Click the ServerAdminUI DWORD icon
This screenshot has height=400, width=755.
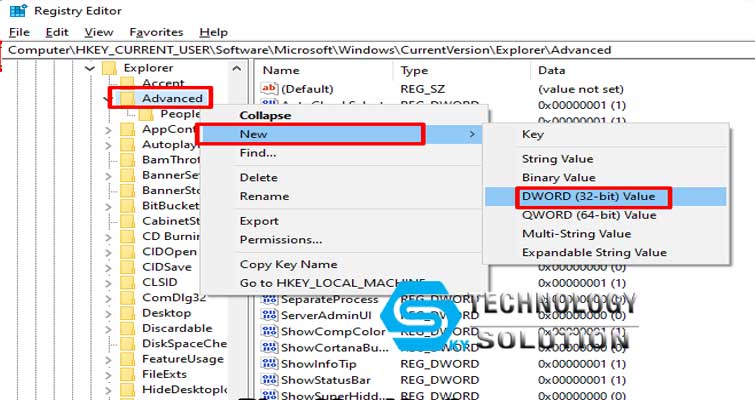pyautogui.click(x=269, y=315)
